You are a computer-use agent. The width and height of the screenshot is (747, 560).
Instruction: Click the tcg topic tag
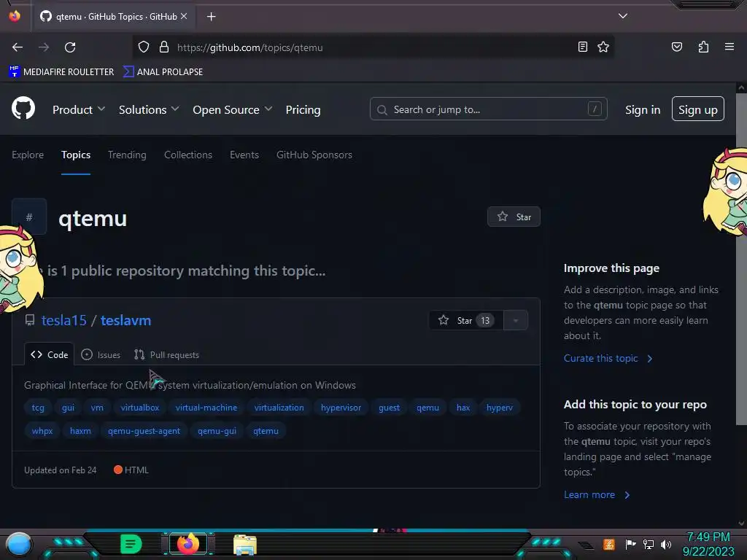tap(38, 408)
